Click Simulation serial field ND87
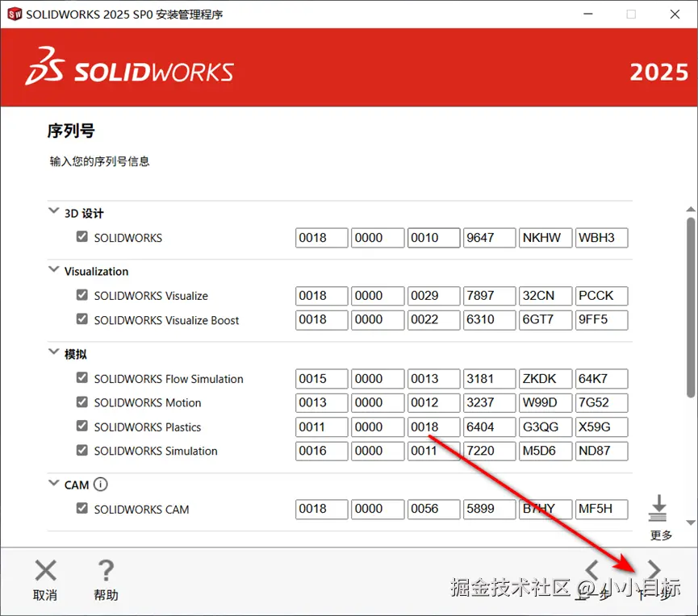Screen dimensions: 698x616 coord(601,451)
